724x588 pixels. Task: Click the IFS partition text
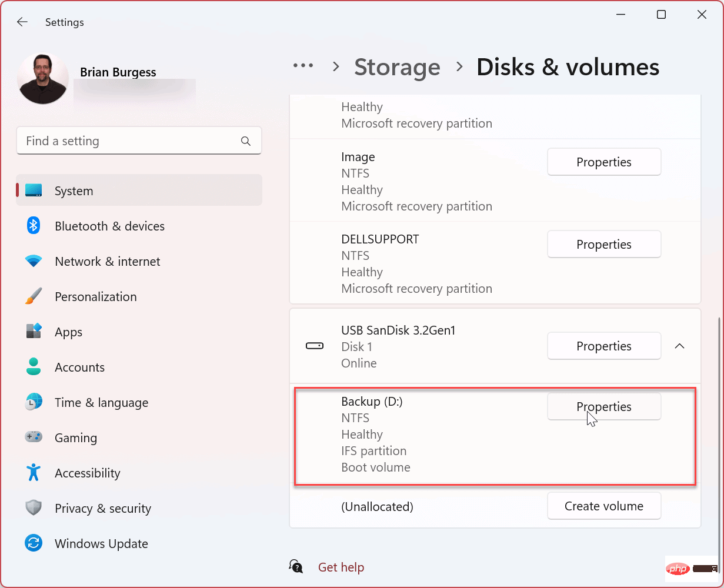pyautogui.click(x=374, y=451)
